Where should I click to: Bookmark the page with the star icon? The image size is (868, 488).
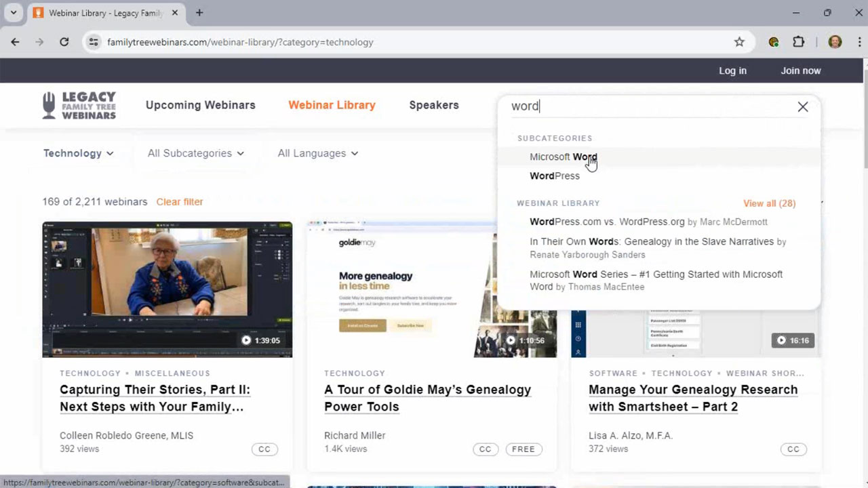[x=739, y=41]
